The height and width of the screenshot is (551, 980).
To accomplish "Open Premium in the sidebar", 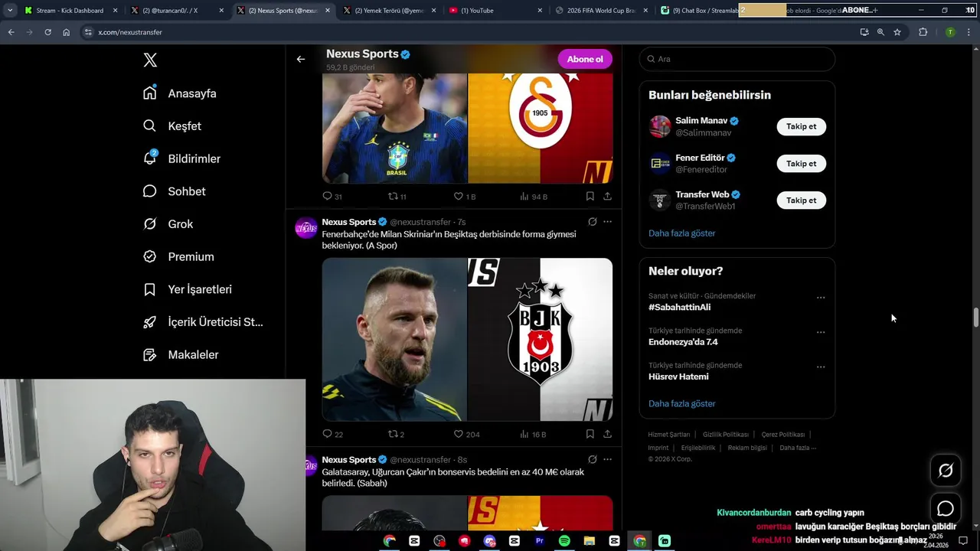I will [x=178, y=257].
